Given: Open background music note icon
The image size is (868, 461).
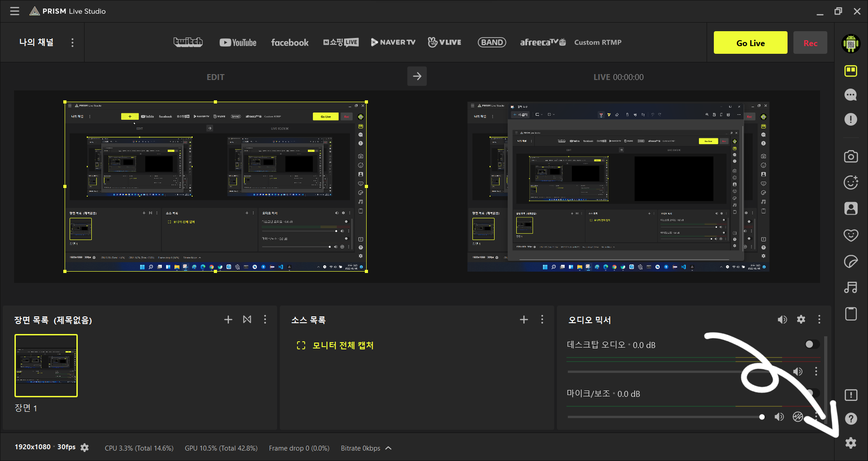Looking at the screenshot, I should coord(851,287).
